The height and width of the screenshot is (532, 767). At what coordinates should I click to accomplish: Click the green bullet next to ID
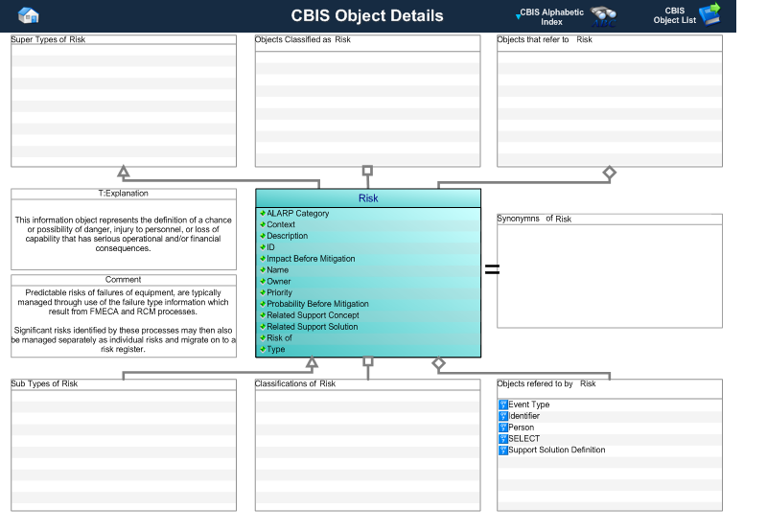click(263, 247)
